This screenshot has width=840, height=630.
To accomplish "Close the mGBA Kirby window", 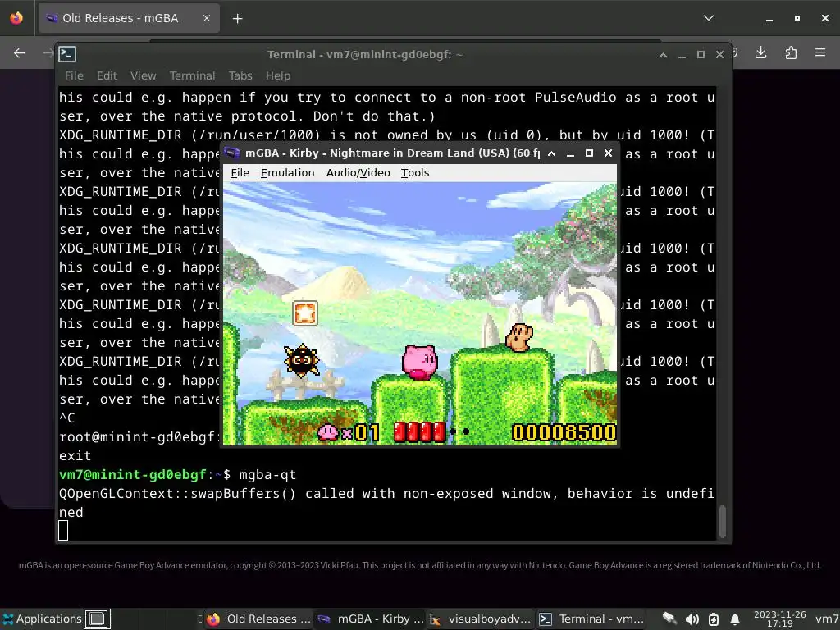I will [608, 153].
